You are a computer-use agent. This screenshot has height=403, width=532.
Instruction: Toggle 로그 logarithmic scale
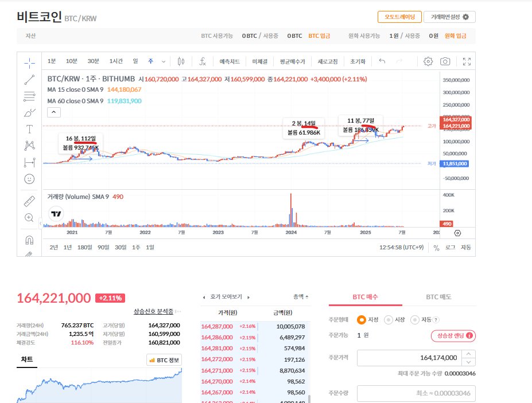(x=450, y=248)
